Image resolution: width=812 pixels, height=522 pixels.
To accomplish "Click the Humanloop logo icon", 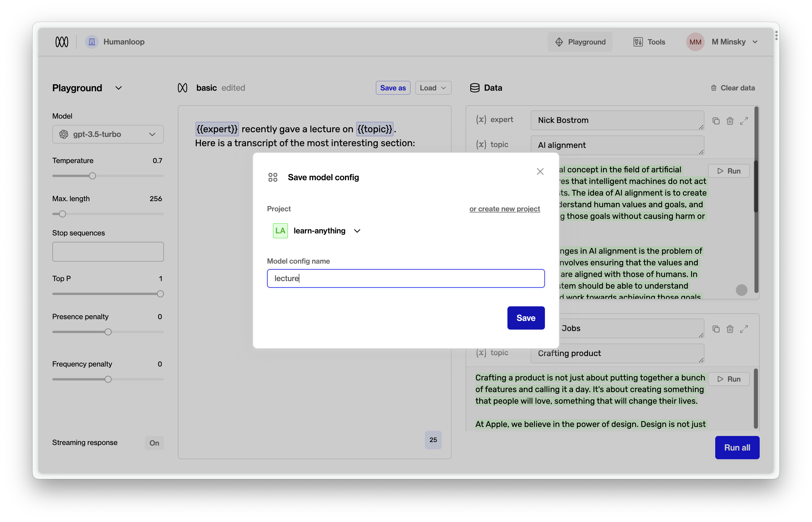I will (62, 42).
